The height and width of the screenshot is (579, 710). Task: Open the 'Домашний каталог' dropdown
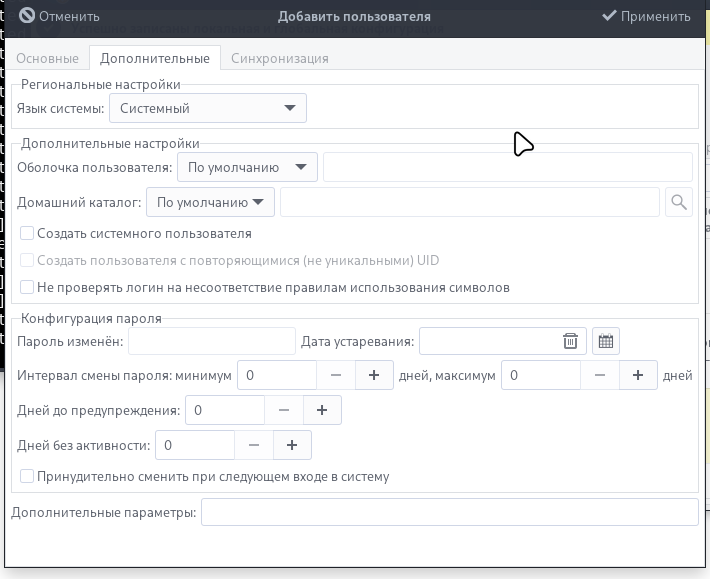[210, 202]
